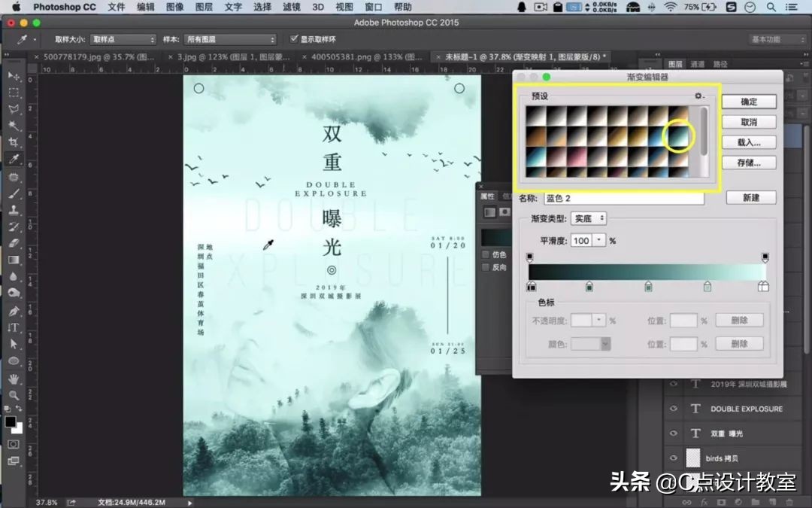Open the 样本 dropdown showing 所有图层
The image size is (812, 508).
pyautogui.click(x=229, y=39)
